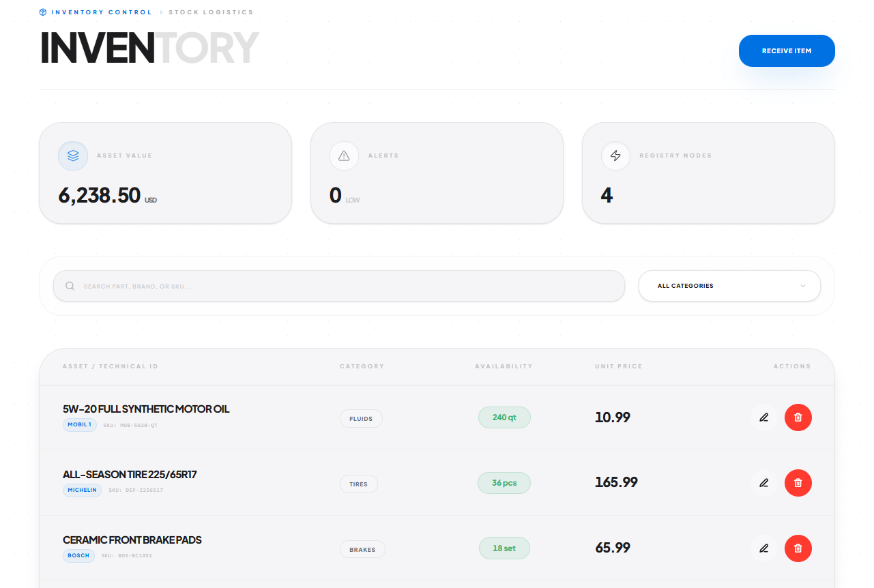Click the Michelin brand tag
Screen dimensions: 874x588
(82, 490)
